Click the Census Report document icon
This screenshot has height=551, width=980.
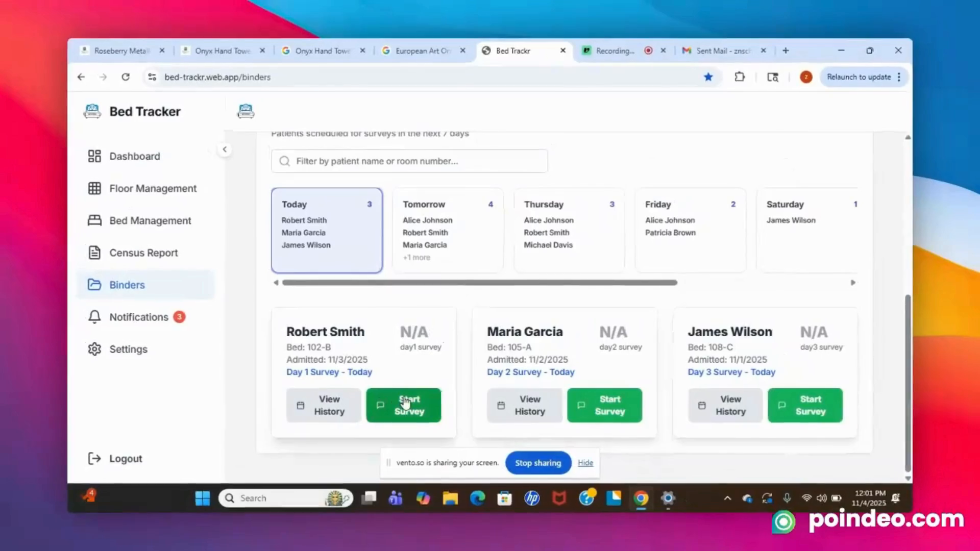pos(94,253)
